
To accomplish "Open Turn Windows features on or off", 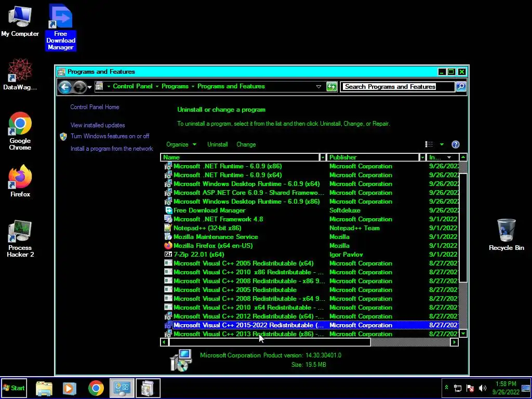I will (x=110, y=136).
